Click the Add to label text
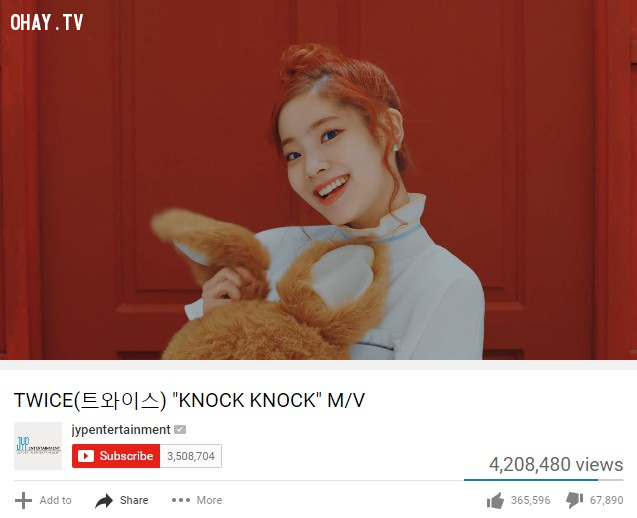 click(x=55, y=500)
